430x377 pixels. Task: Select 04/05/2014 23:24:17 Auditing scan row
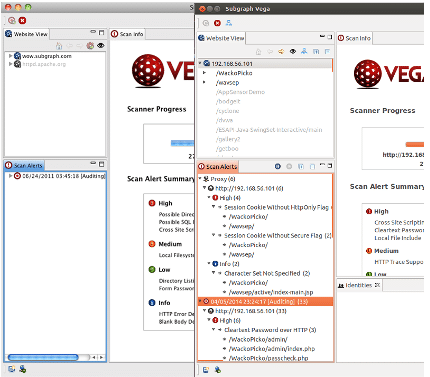(x=265, y=302)
